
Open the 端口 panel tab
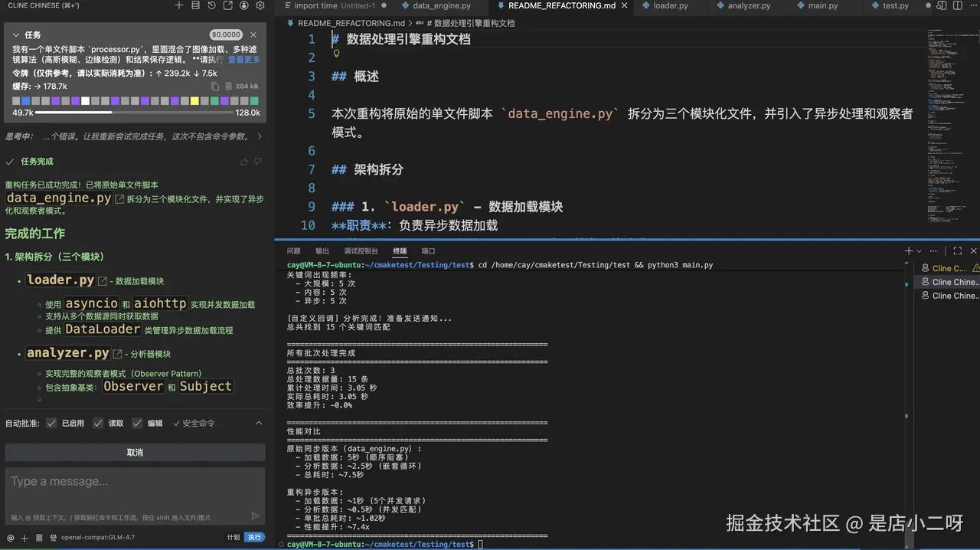click(x=429, y=250)
